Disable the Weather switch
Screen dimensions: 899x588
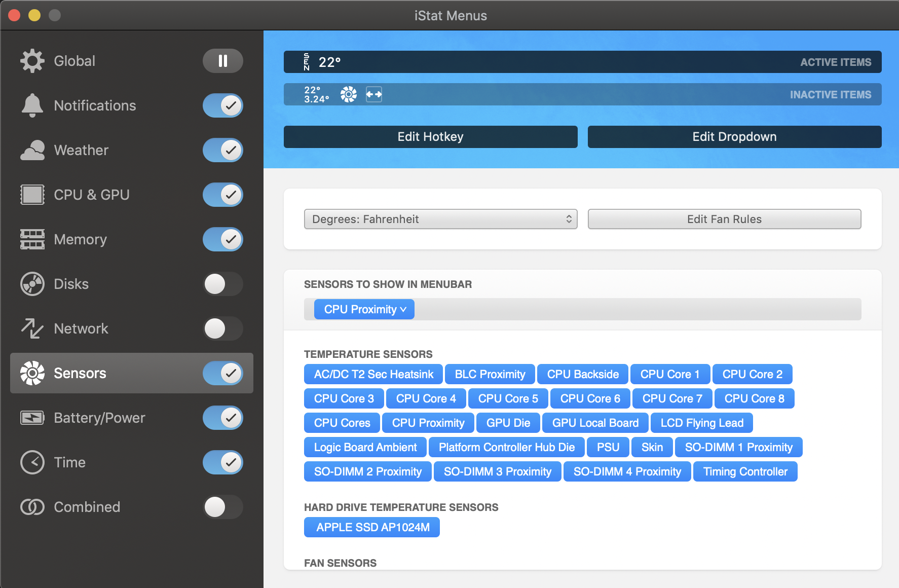click(x=223, y=150)
